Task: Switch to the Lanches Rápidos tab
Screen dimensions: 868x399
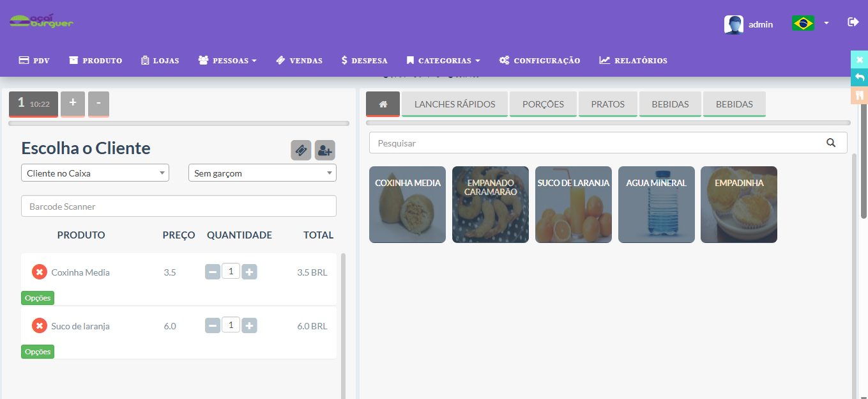Action: [x=455, y=104]
